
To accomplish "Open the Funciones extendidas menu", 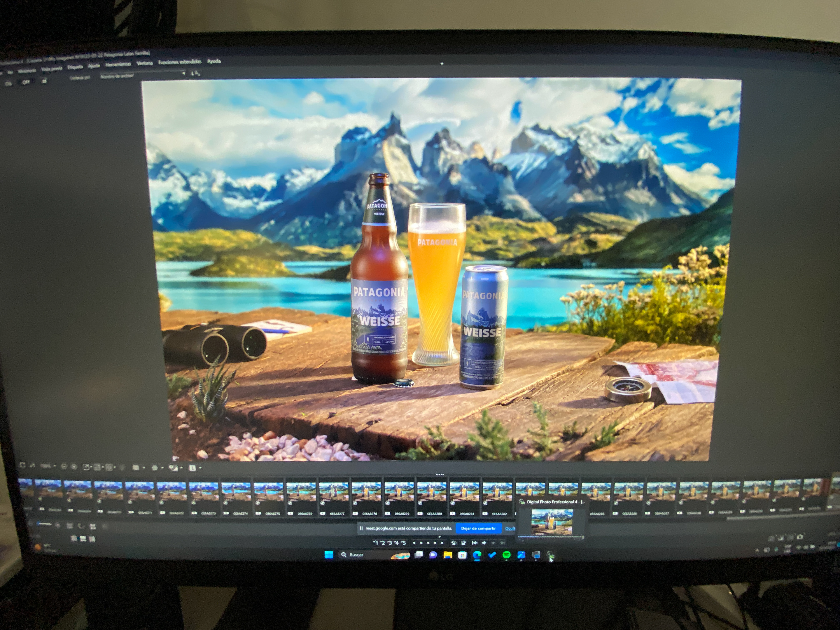I will click(180, 62).
